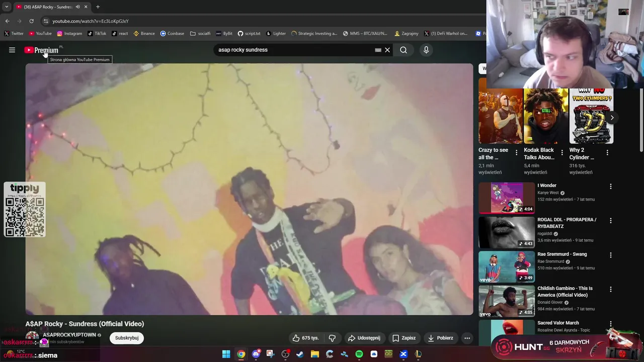Open OBS Studio from taskbar

point(285,354)
